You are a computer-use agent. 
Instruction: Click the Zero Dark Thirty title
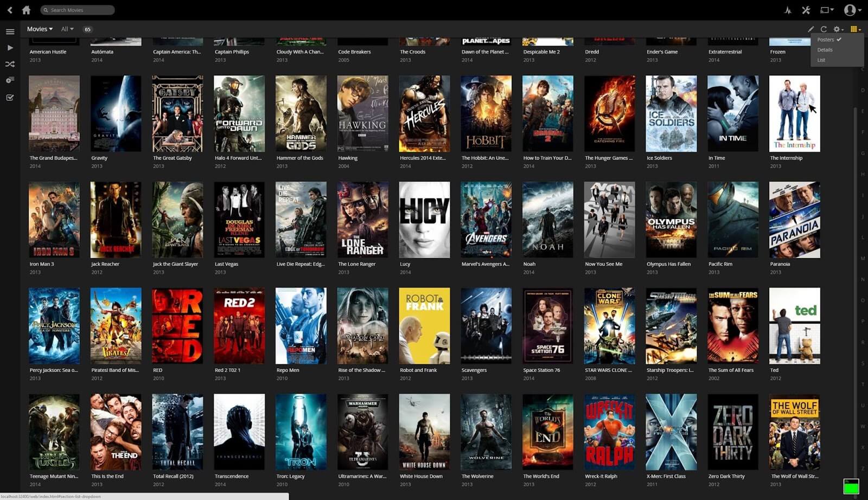(726, 476)
